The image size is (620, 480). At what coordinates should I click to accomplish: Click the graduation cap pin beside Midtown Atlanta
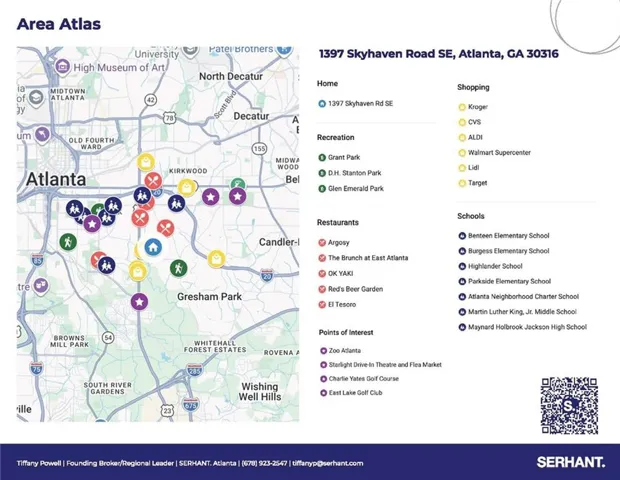tap(36, 98)
